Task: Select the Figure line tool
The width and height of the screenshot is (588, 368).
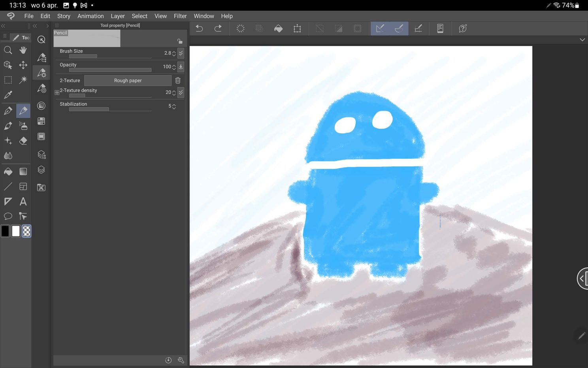Action: pos(8,187)
